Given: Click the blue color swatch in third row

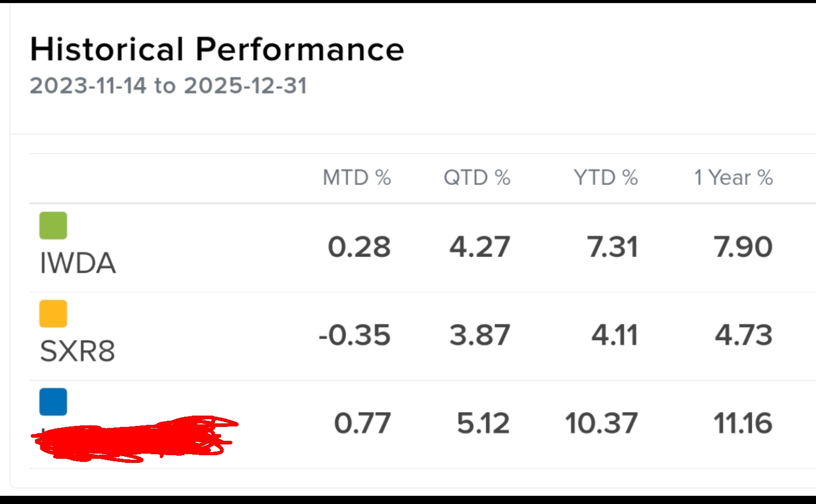Looking at the screenshot, I should [53, 402].
